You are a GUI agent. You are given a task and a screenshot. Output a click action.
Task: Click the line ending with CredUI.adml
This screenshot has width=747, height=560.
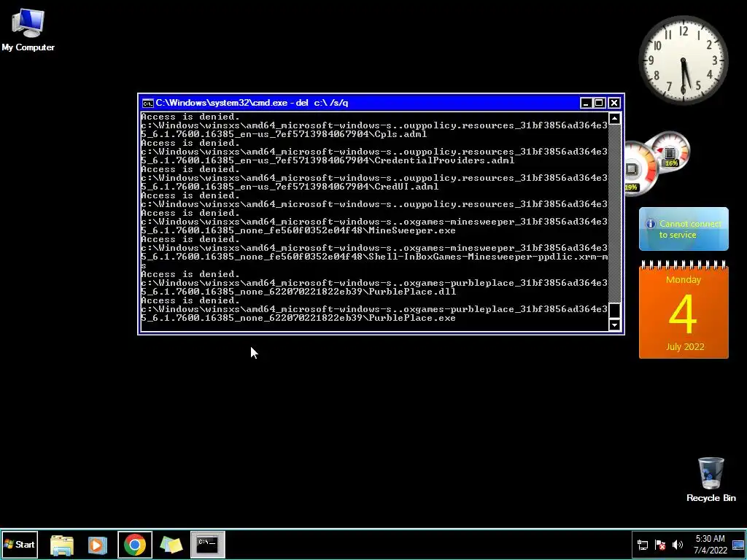point(290,187)
